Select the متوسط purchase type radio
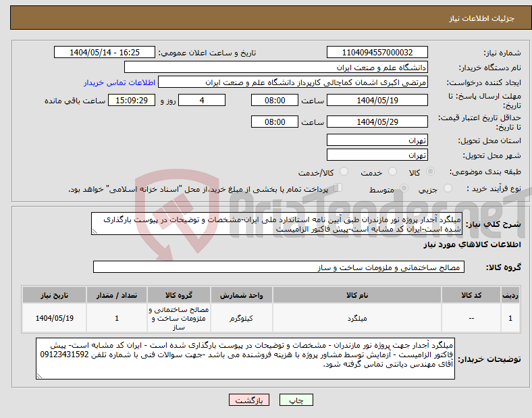 click(x=404, y=188)
